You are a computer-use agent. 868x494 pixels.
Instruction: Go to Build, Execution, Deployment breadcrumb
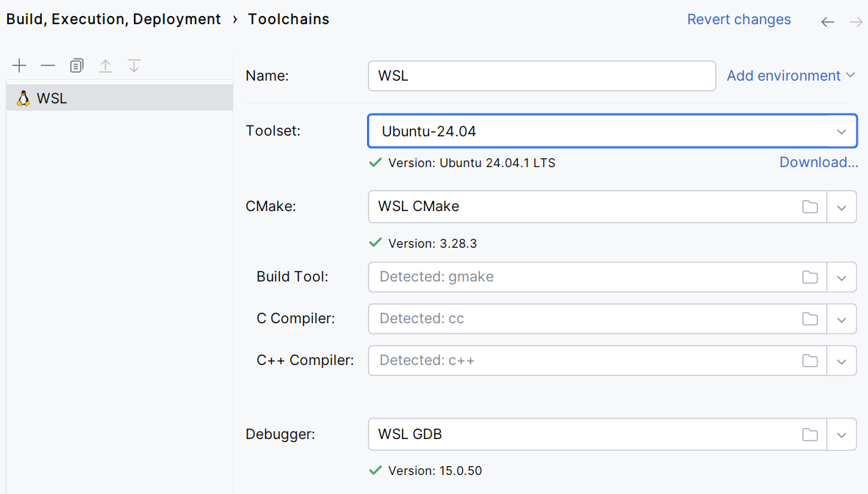pyautogui.click(x=113, y=19)
